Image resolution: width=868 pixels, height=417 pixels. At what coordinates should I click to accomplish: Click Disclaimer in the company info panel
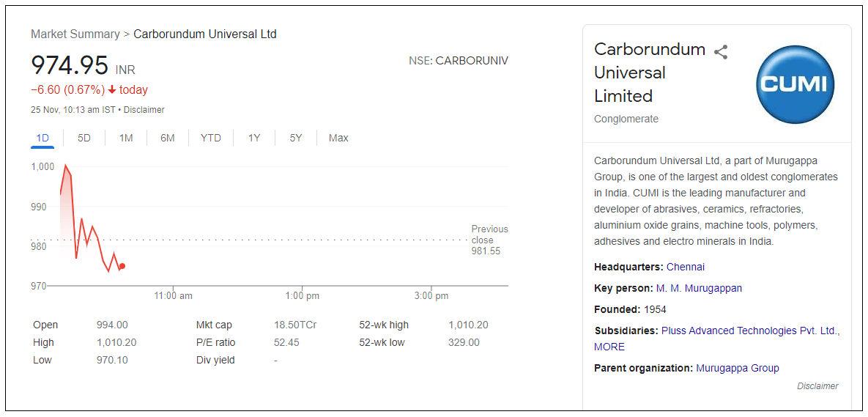[x=817, y=386]
